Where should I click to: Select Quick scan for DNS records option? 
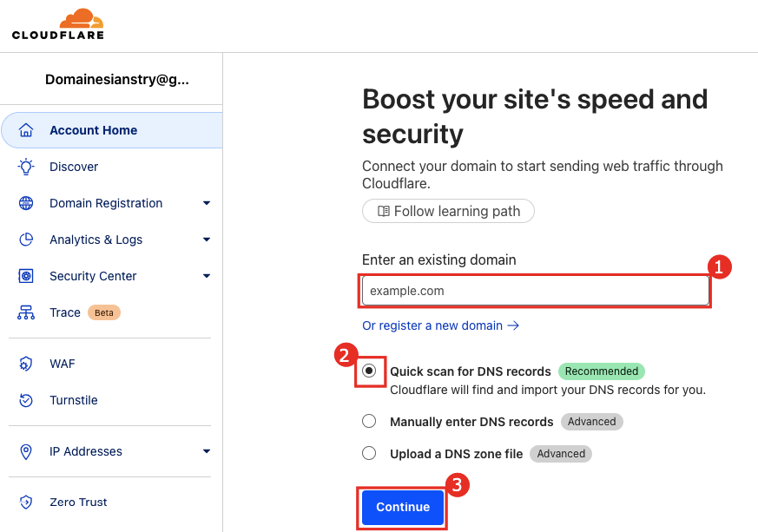coord(369,371)
